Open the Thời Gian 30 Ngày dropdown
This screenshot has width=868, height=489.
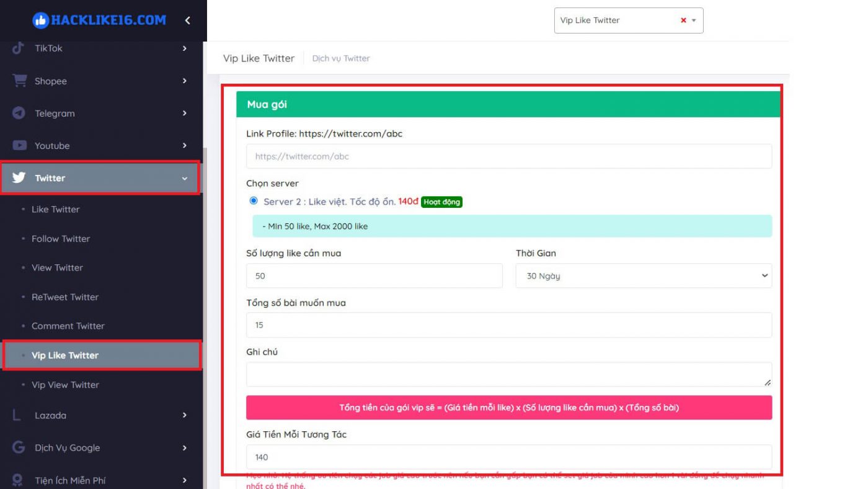click(643, 276)
